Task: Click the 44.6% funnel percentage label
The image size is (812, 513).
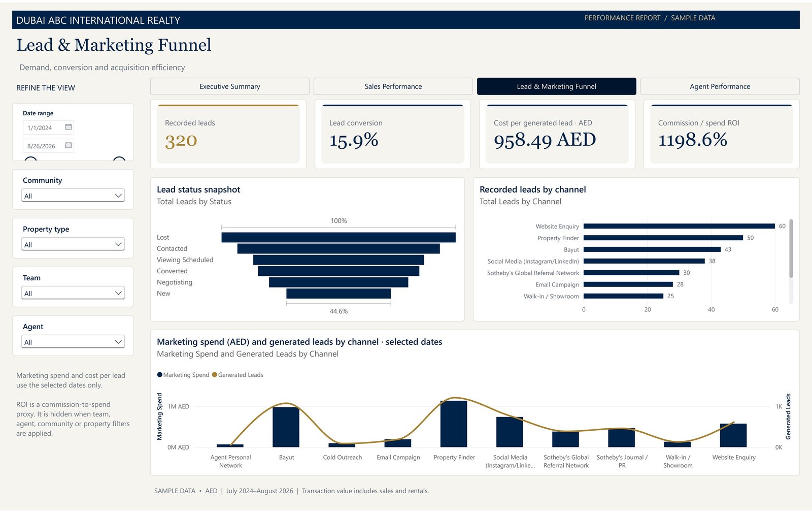Action: [339, 311]
